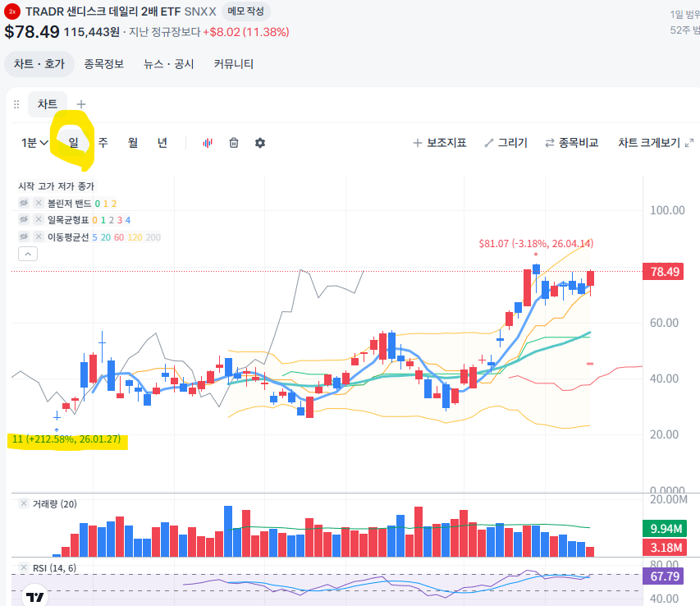Click 그리기 drawing tools button
Viewport: 700px width, 606px height.
point(506,143)
